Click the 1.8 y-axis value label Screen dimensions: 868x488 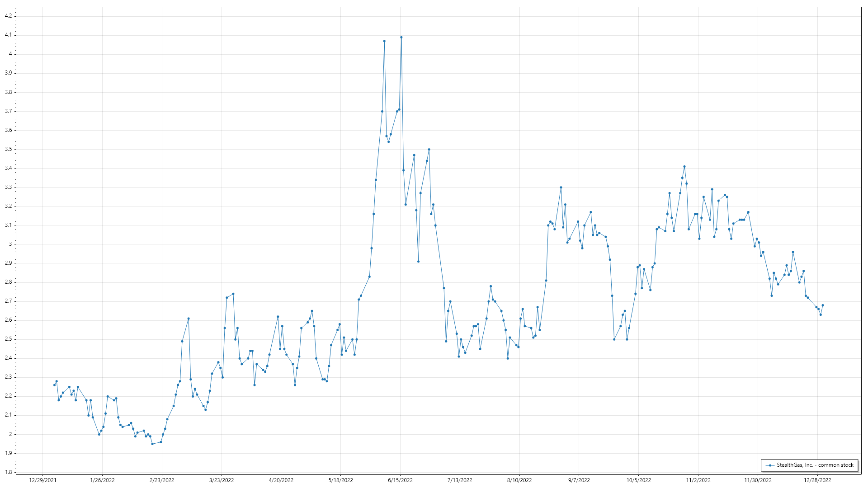pos(8,472)
